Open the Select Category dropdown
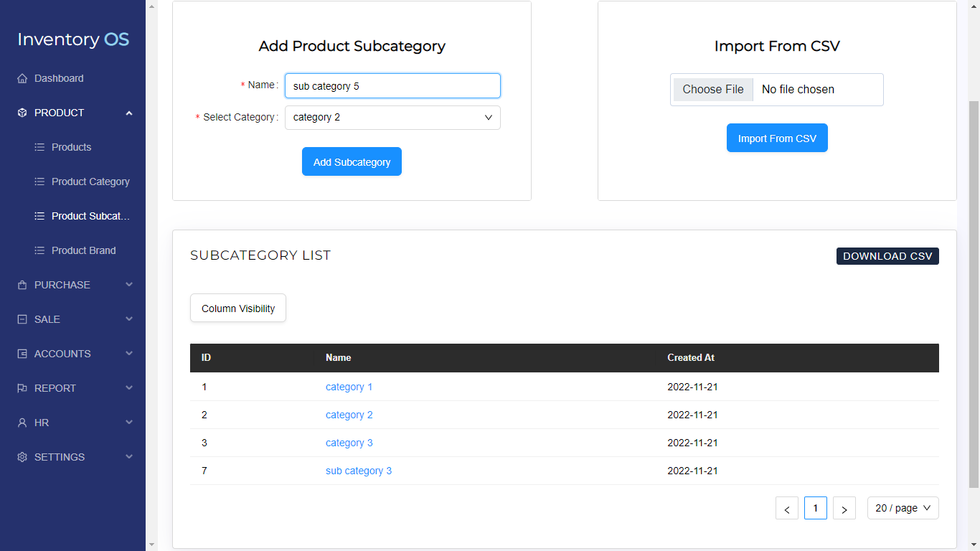The width and height of the screenshot is (980, 551). tap(392, 117)
